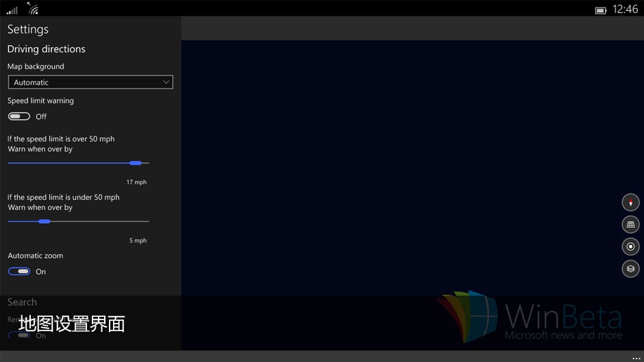Screen dimensions: 644x362
Task: Adjust slider for under 50 mph warning
Action: (79, 221)
